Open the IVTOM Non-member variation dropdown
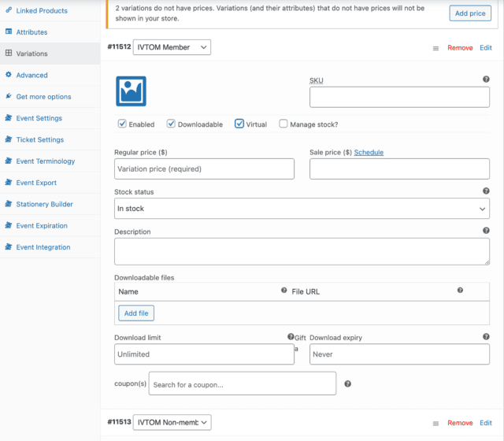 coord(172,423)
